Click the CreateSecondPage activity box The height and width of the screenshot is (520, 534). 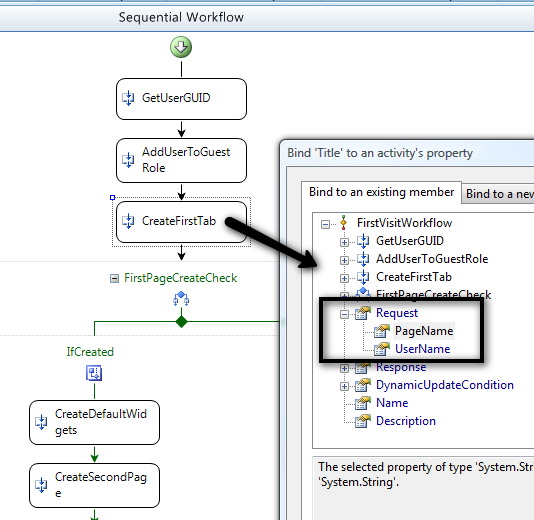[94, 485]
